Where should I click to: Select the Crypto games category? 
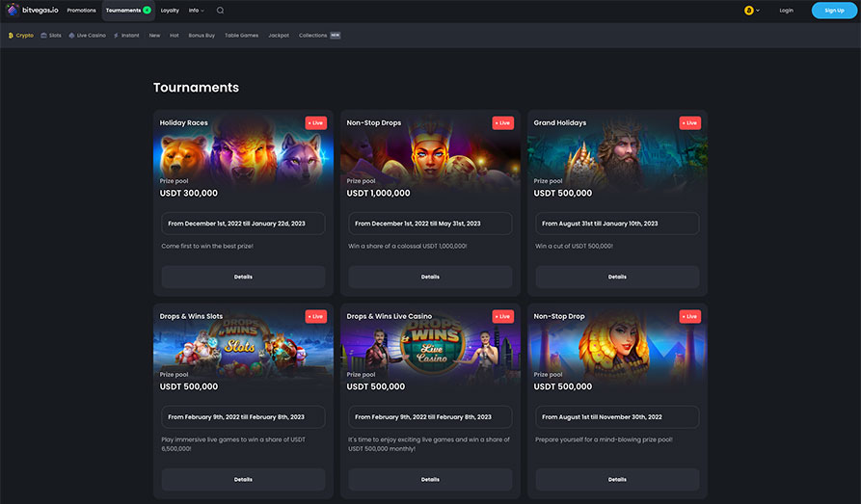(20, 36)
